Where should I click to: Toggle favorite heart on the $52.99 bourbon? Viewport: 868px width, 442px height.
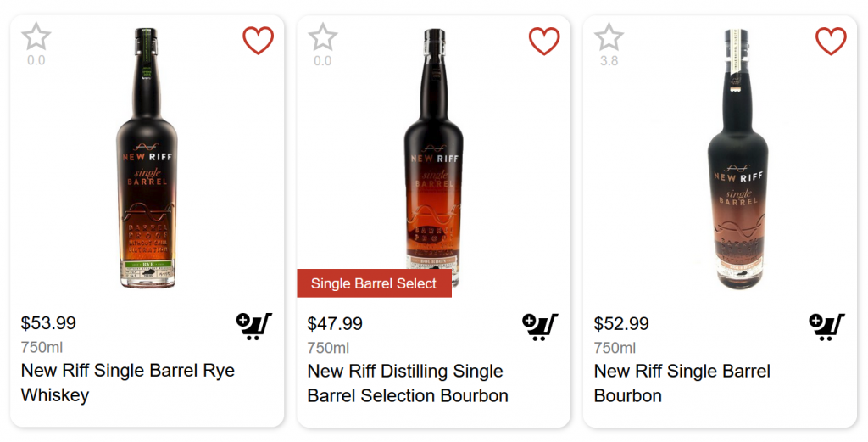[x=831, y=41]
